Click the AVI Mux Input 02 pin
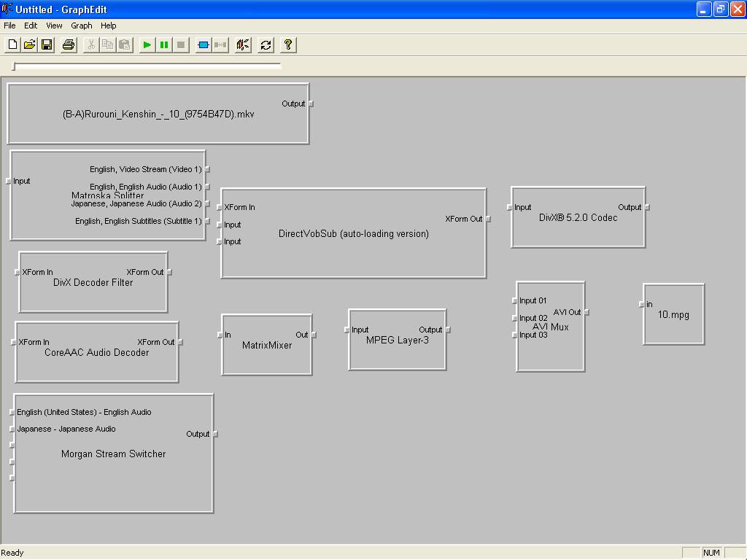 pyautogui.click(x=514, y=318)
